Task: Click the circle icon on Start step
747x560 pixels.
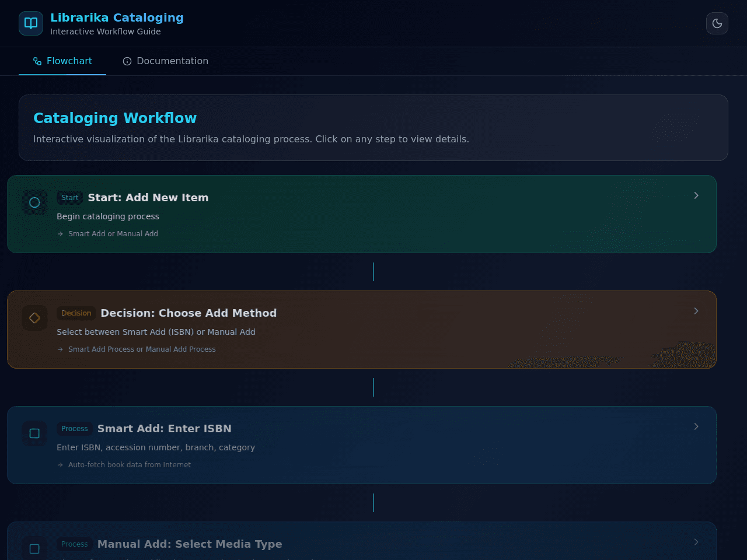Action: tap(34, 202)
